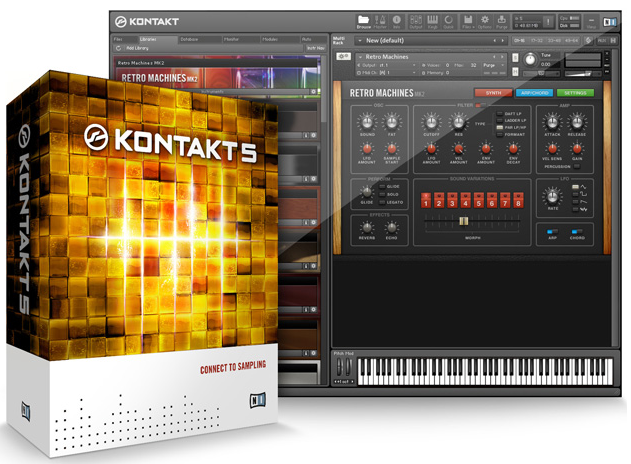Click the panic exclamation button
The width and height of the screenshot is (631, 464).
pyautogui.click(x=548, y=22)
